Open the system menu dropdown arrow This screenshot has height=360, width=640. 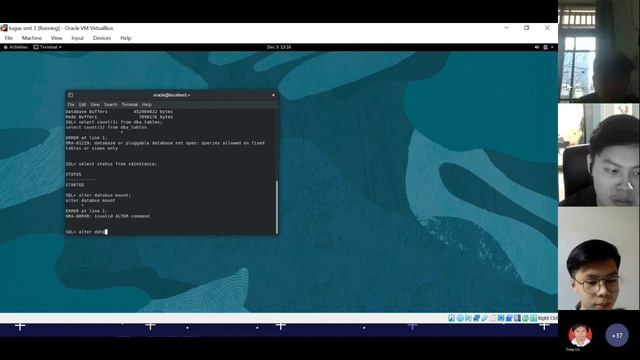click(x=552, y=47)
